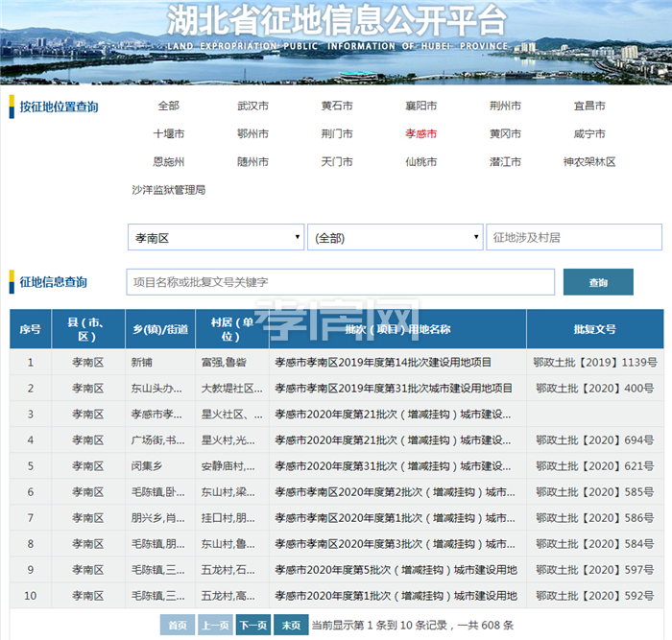This screenshot has width=672, height=640.
Task: Select 沙洋监狱管理局 filter
Action: tap(169, 190)
